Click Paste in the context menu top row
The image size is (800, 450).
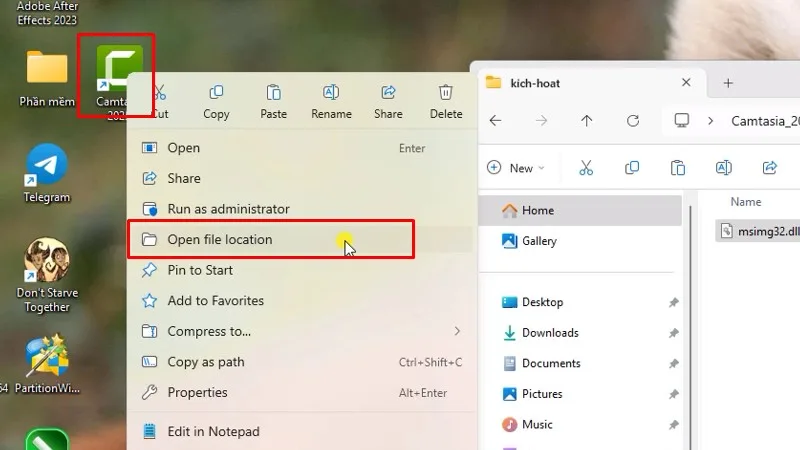pos(273,102)
